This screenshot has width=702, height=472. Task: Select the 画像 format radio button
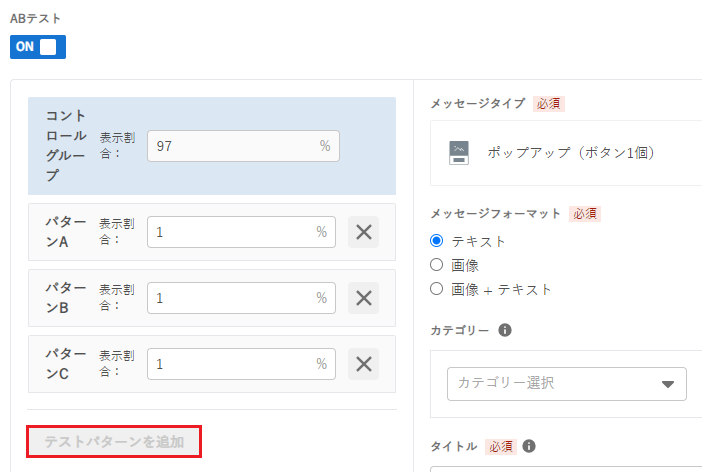(437, 265)
